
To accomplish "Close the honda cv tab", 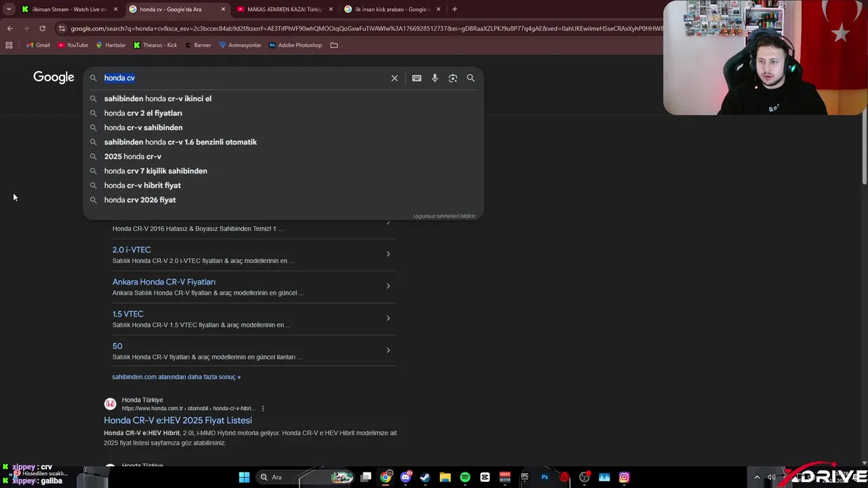I will pos(223,9).
